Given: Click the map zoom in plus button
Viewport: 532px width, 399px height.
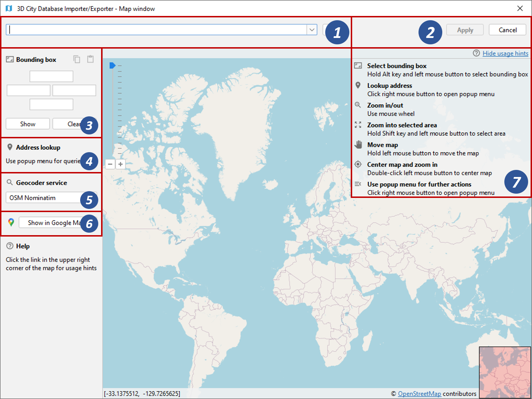Looking at the screenshot, I should coord(121,164).
